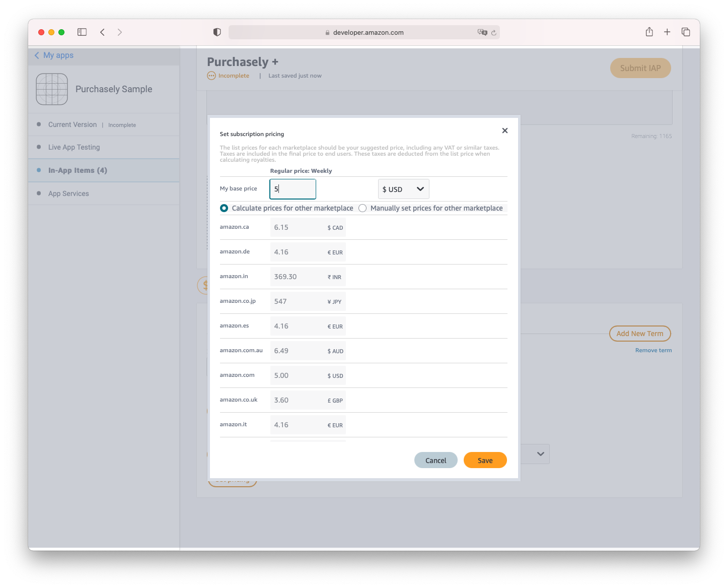728x588 pixels.
Task: Open the privacy shield icon in toolbar
Action: [217, 32]
